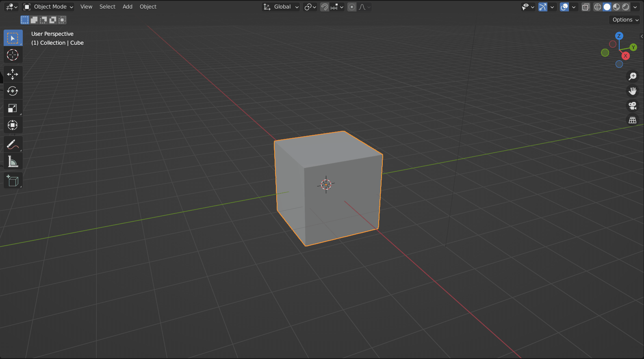Screen dimensions: 644x359
Task: Set selection mode to Intersect
Action: (62, 20)
